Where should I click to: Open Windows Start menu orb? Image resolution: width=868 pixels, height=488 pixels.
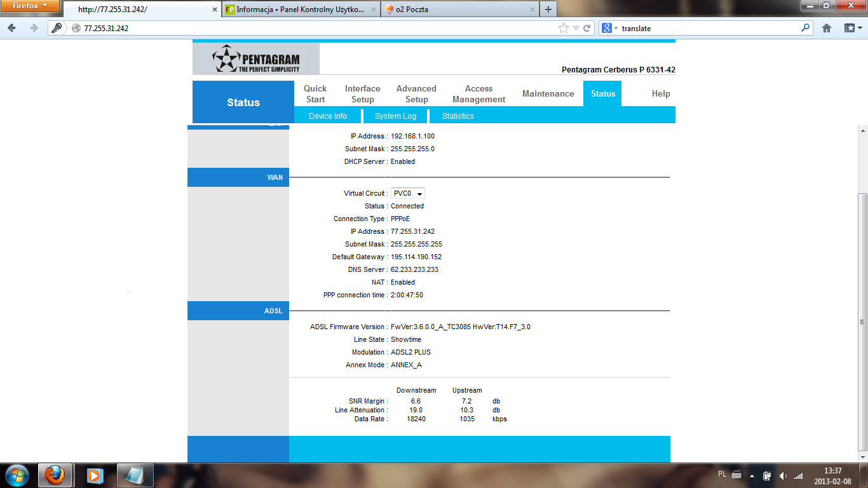[17, 475]
